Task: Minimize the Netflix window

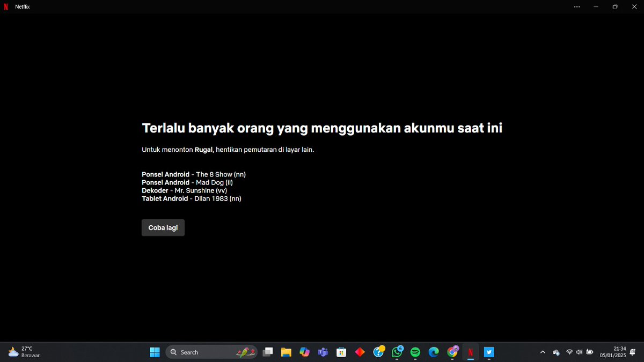Action: click(x=596, y=7)
